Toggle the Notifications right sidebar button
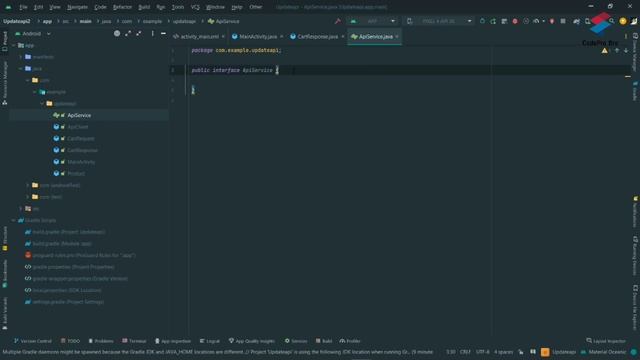The image size is (640, 360). point(635,212)
